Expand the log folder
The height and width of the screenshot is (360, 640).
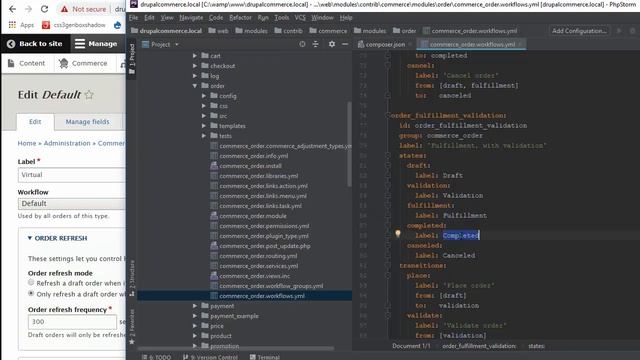(195, 76)
